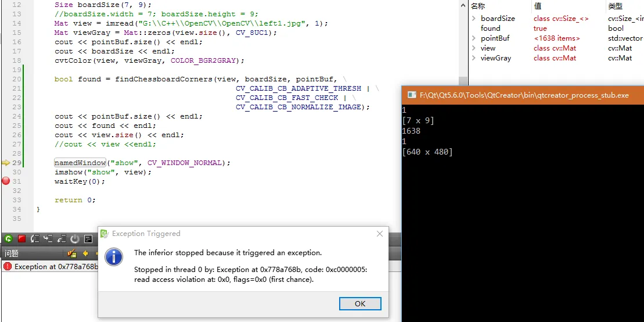This screenshot has height=322, width=644.
Task: Click the commented '//cout << view <<endl;' line
Action: 105,144
